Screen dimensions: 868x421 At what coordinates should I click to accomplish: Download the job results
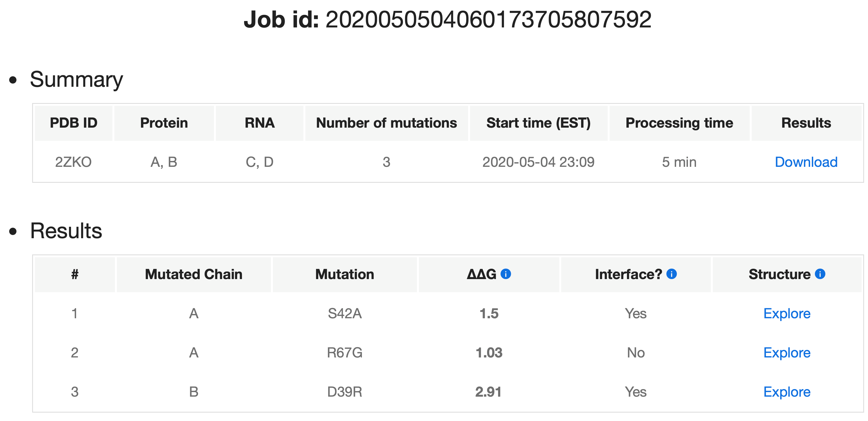[x=806, y=162]
